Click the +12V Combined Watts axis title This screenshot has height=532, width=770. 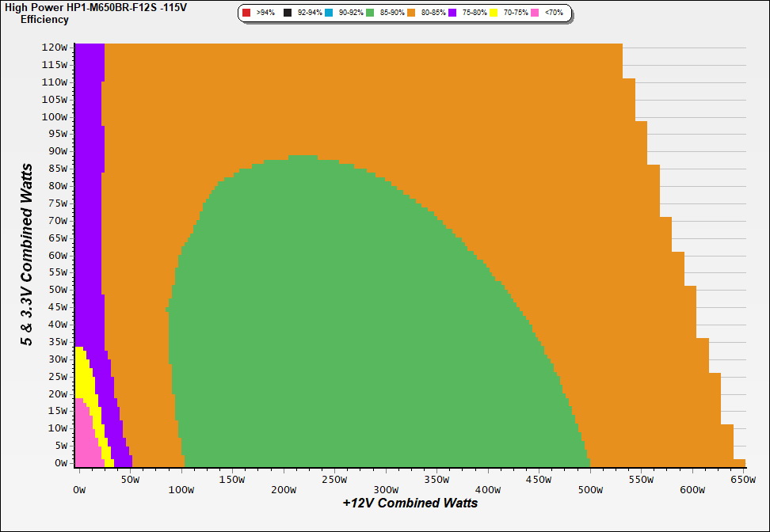coord(410,503)
